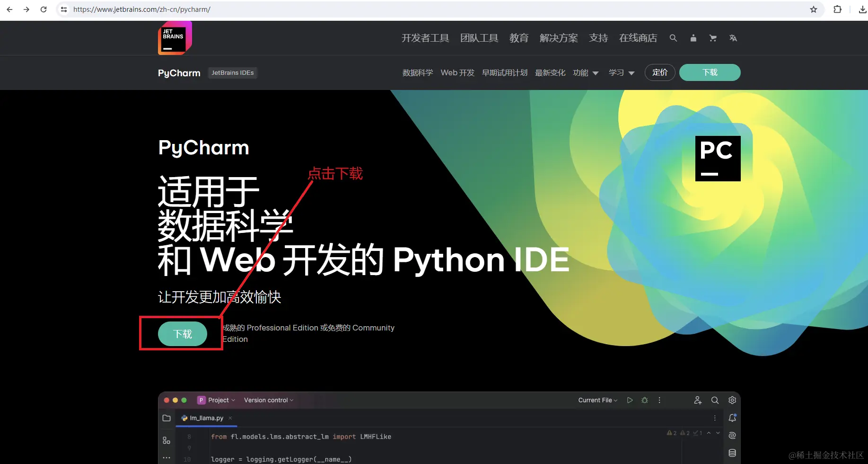This screenshot has height=464, width=868.
Task: Open the Current File run configuration dropdown
Action: coord(597,400)
